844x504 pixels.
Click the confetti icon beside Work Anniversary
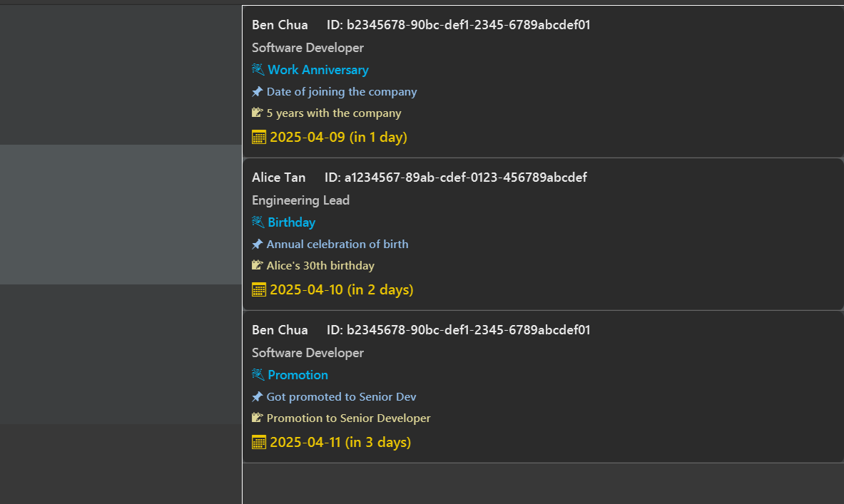tap(258, 69)
